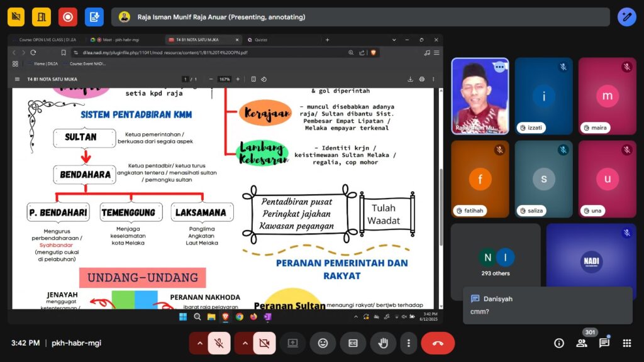Open File Explorer from the shared taskbar

211,317
